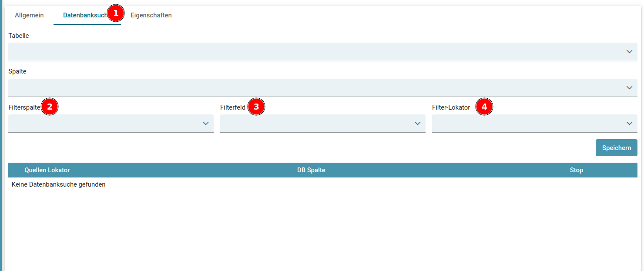Click the Filterfeld label text
644x271 pixels.
click(x=233, y=107)
